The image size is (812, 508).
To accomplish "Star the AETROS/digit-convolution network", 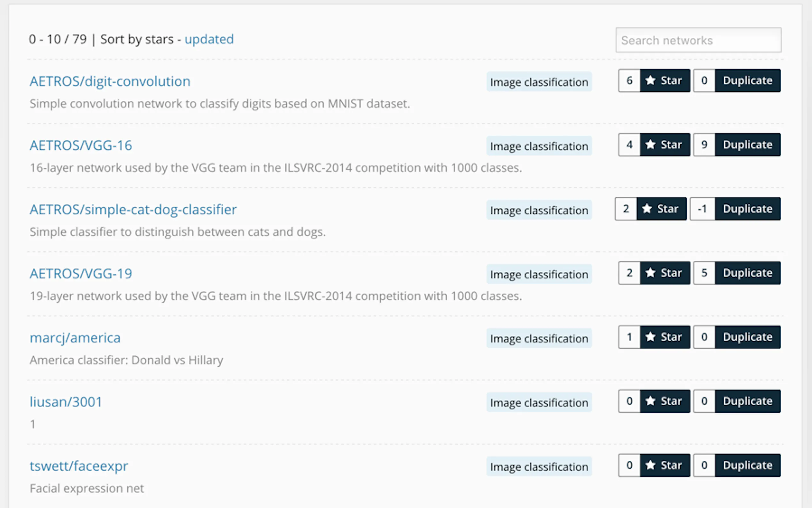I will 665,81.
